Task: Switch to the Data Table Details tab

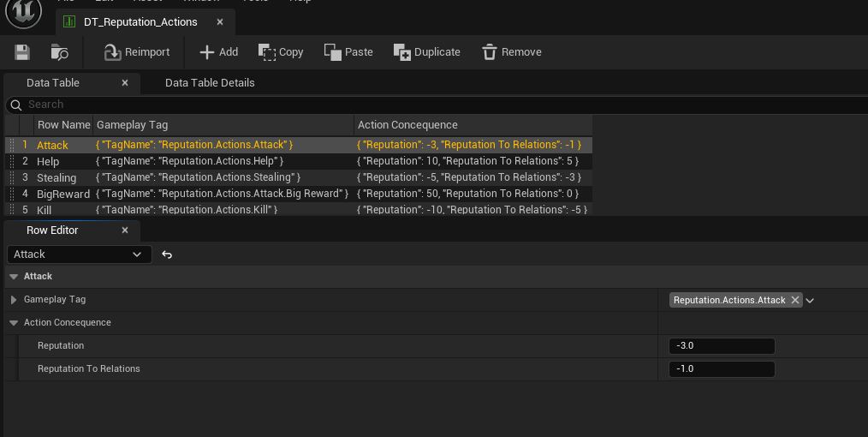Action: pos(210,83)
